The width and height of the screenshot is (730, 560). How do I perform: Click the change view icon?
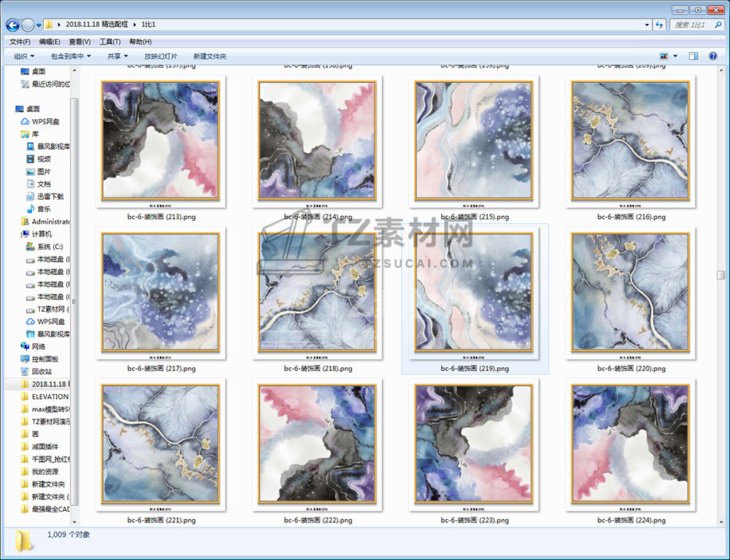click(x=664, y=56)
